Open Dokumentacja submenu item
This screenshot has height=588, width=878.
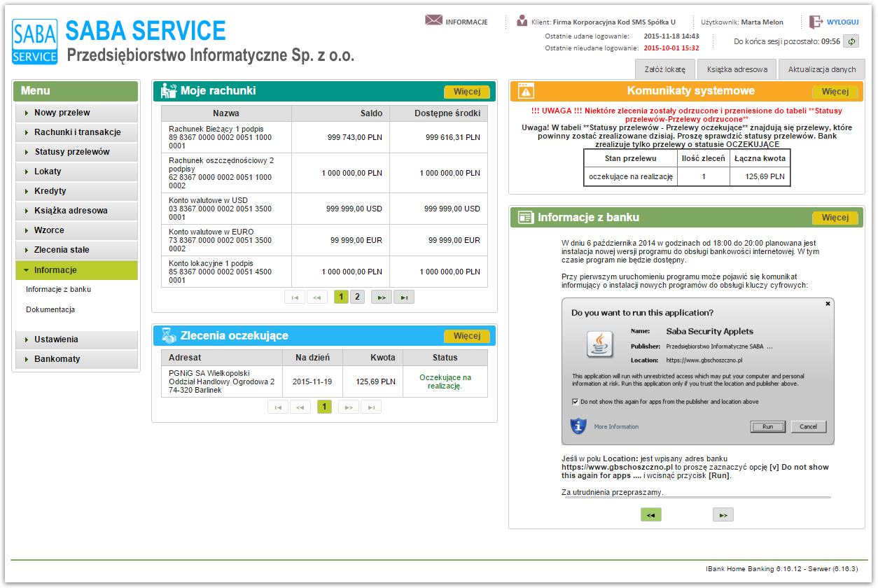coord(50,309)
